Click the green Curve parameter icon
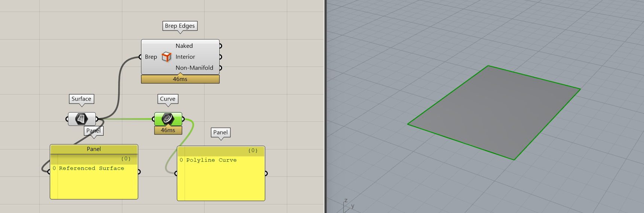The image size is (644, 213). (x=168, y=119)
